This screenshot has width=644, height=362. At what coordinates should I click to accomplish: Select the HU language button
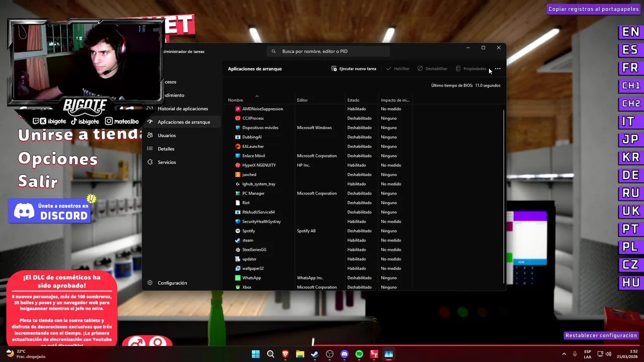pos(630,283)
